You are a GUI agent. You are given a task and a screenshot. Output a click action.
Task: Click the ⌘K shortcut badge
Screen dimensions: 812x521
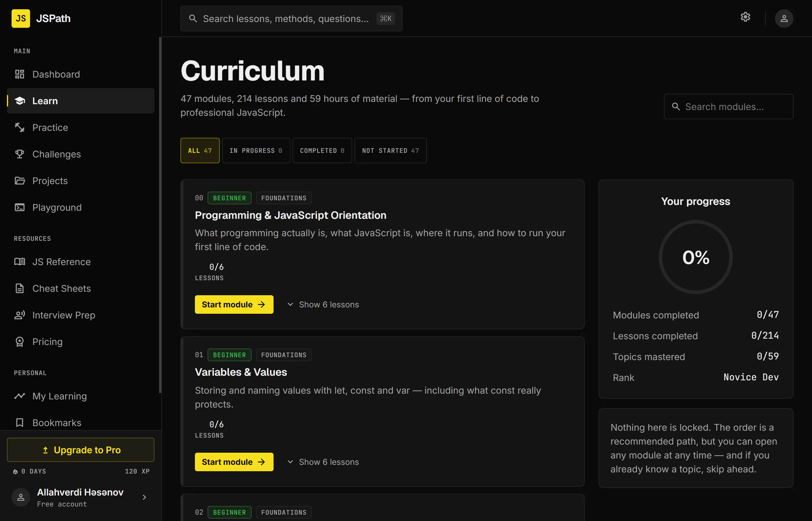click(385, 19)
